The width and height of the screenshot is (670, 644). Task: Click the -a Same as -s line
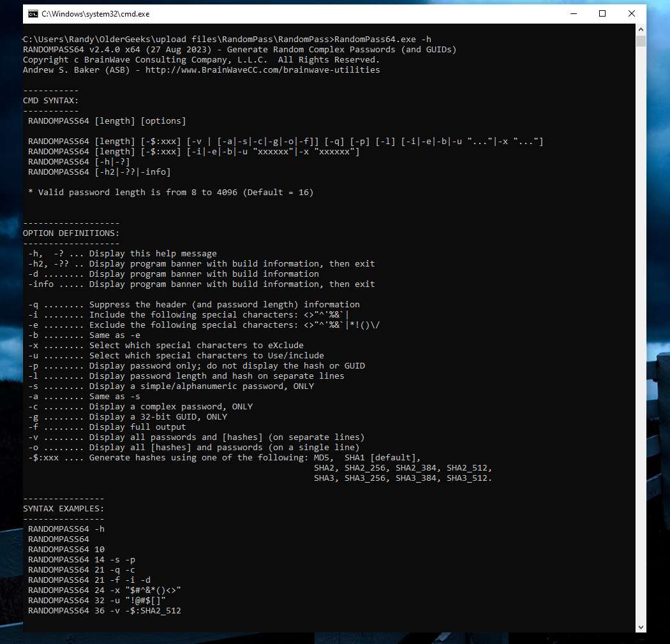(x=84, y=397)
